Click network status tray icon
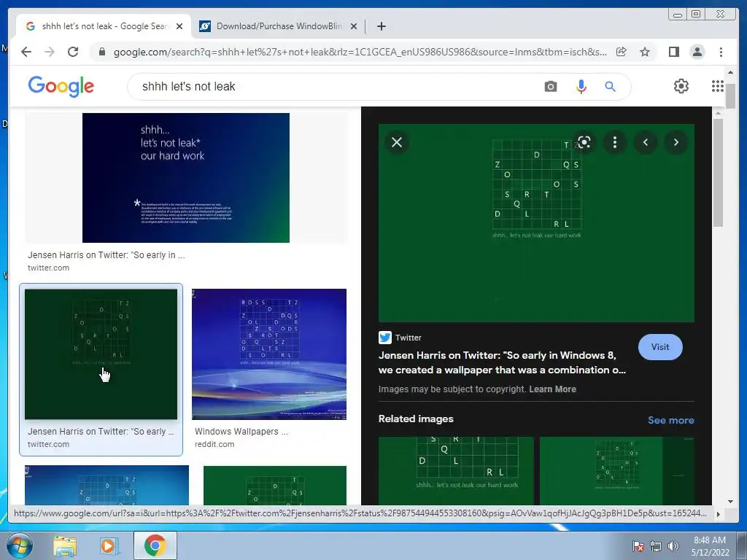747x560 pixels. (x=656, y=546)
